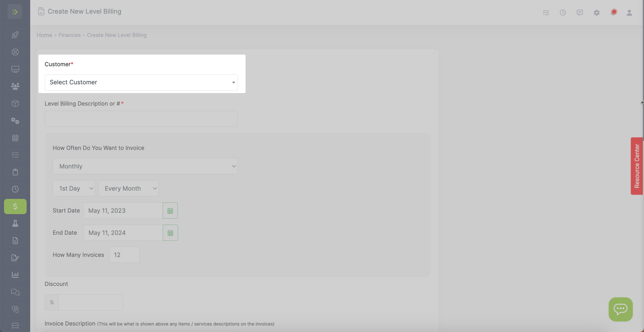Open the Resource Center side tab
This screenshot has height=332, width=644.
coord(637,166)
